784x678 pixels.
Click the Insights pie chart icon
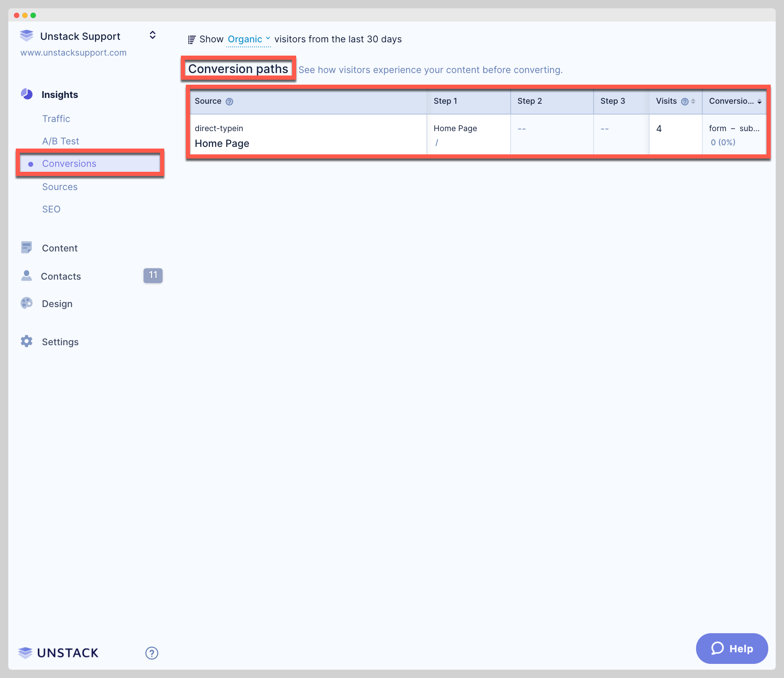[27, 94]
